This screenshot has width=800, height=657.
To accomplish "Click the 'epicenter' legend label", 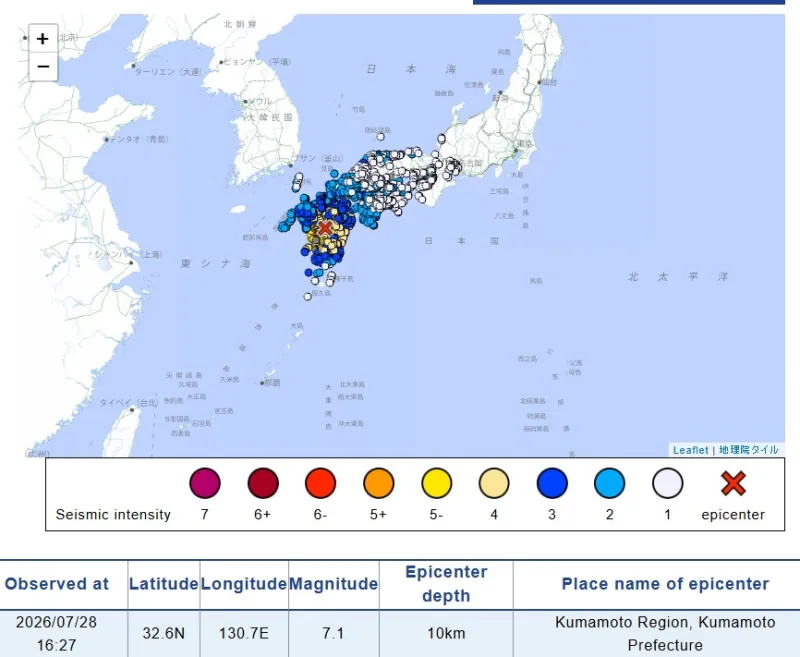I will point(733,515).
